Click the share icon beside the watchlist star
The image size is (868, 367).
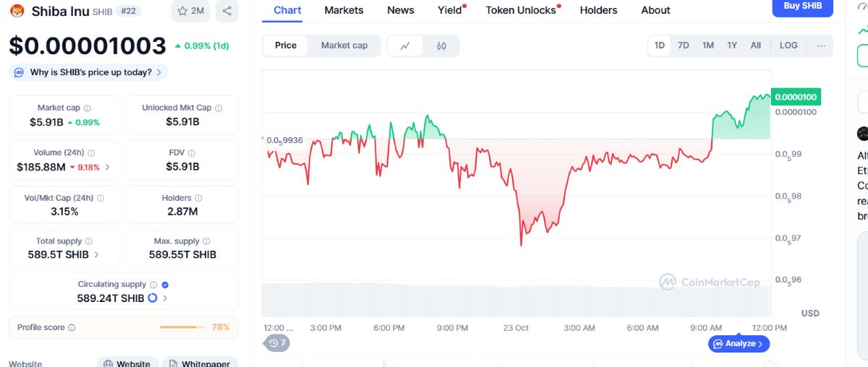227,11
